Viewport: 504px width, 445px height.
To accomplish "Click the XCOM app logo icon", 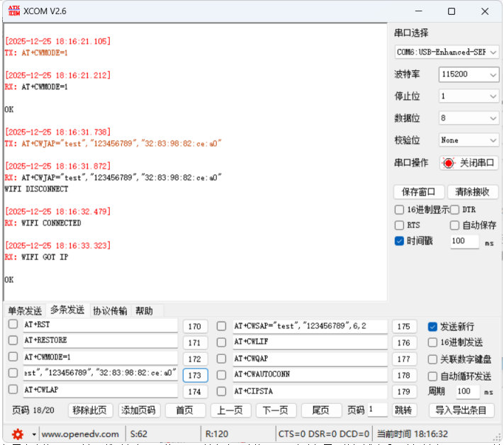I will click(x=13, y=11).
